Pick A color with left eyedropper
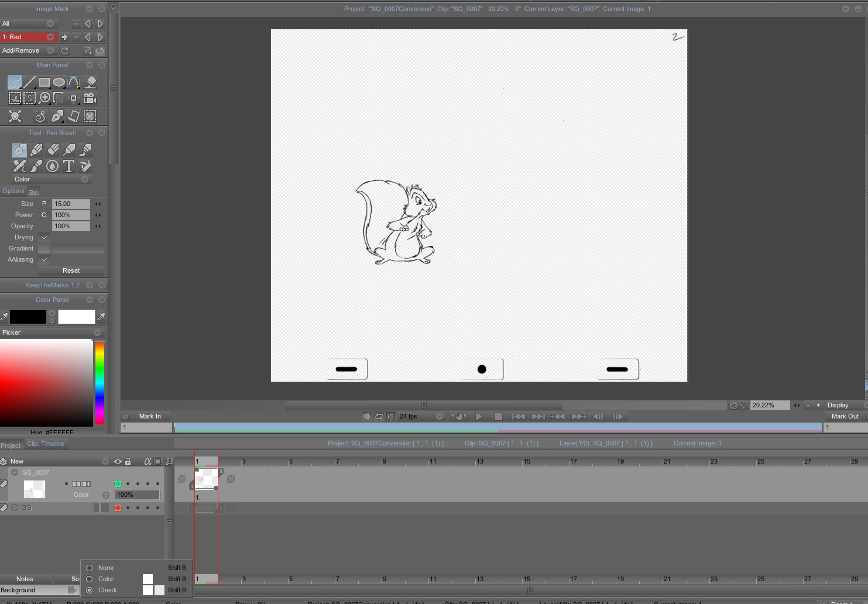Viewport: 868px width, 604px height. [x=4, y=317]
